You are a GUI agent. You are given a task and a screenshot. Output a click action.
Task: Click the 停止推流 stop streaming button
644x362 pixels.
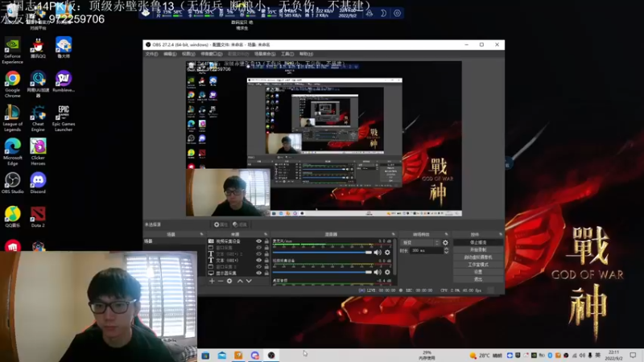tap(478, 243)
